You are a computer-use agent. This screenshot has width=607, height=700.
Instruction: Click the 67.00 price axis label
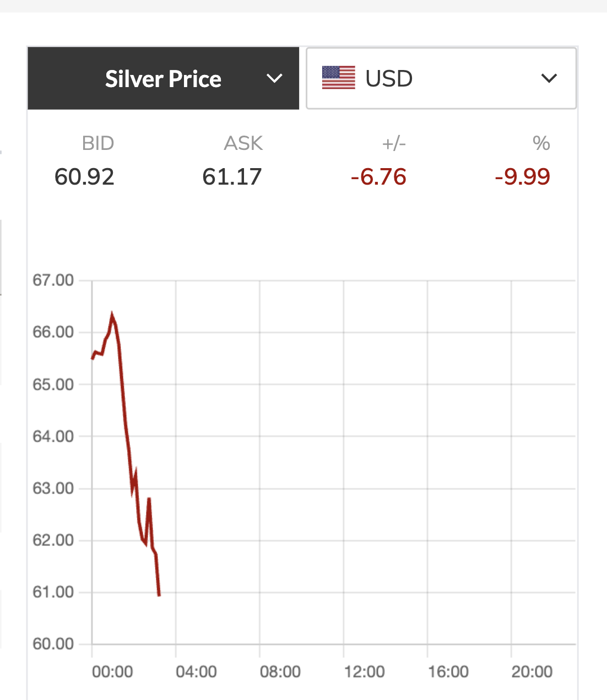click(x=53, y=281)
